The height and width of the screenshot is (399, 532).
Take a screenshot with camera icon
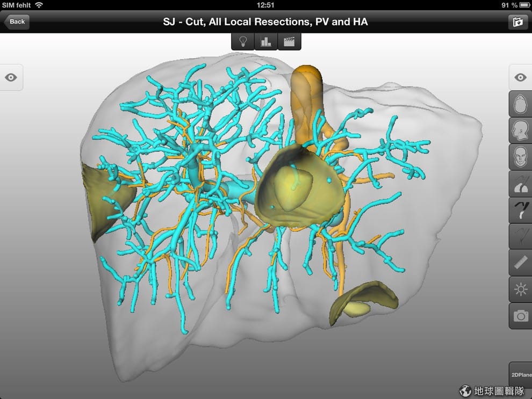tap(521, 316)
